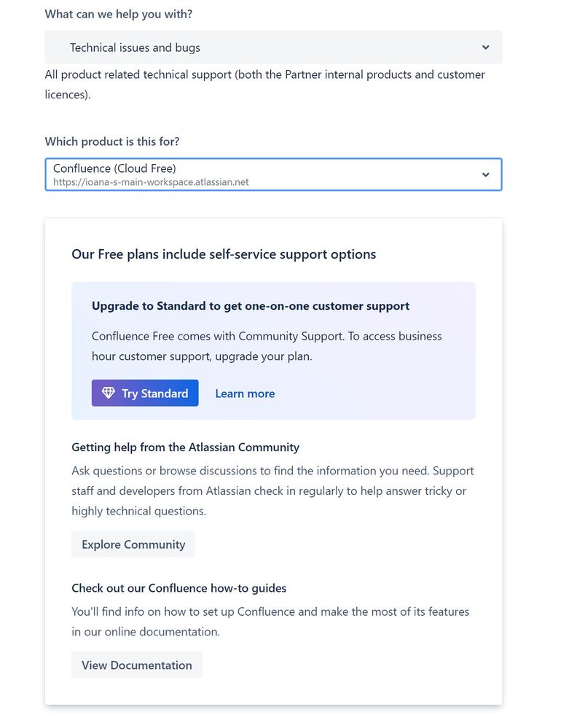The height and width of the screenshot is (728, 585).
Task: Click Explore Community to browse discussions
Action: point(133,544)
